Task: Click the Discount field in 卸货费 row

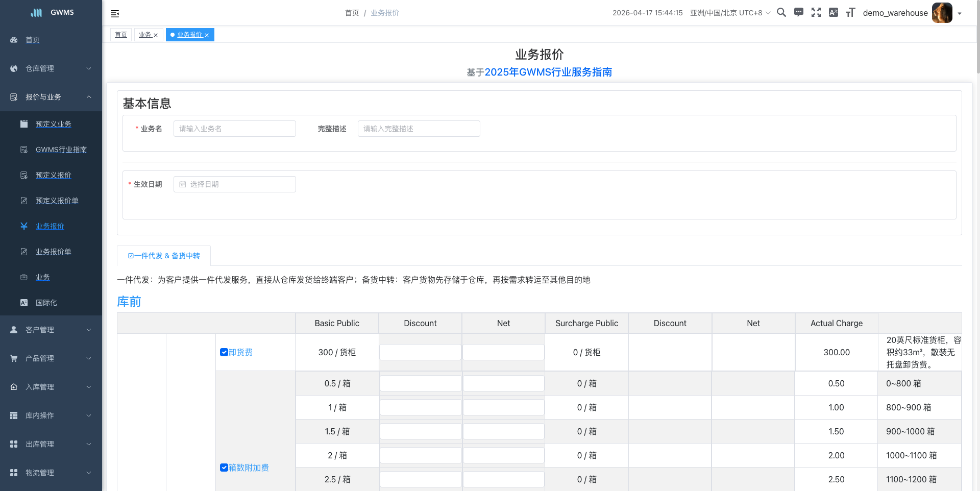Action: click(420, 352)
